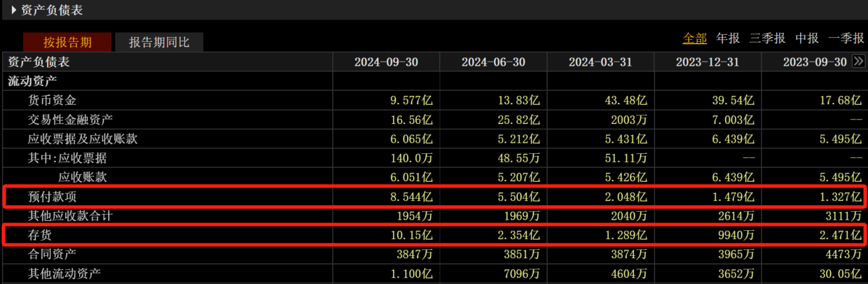The image size is (868, 284).
Task: Select the 其他流动资产 row label
Action: point(64,273)
